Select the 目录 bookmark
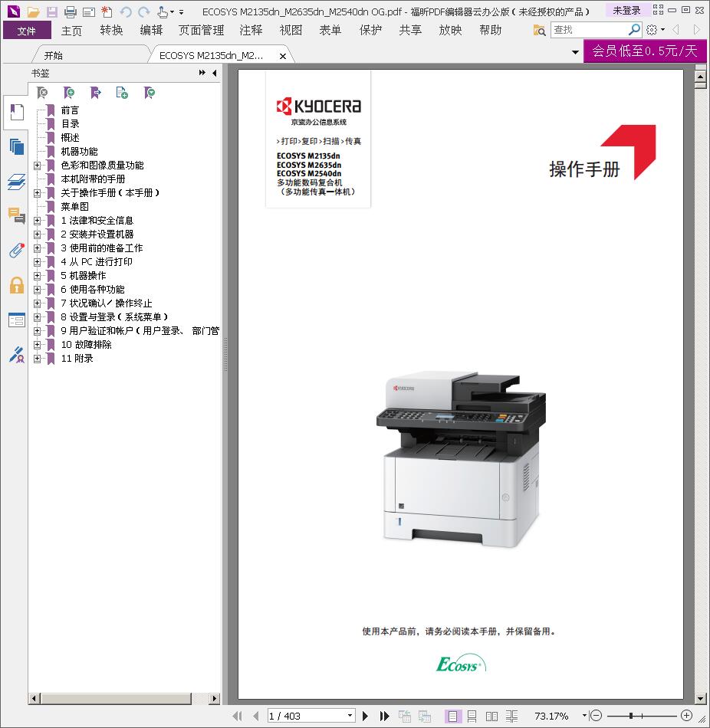This screenshot has height=728, width=710. click(x=71, y=124)
